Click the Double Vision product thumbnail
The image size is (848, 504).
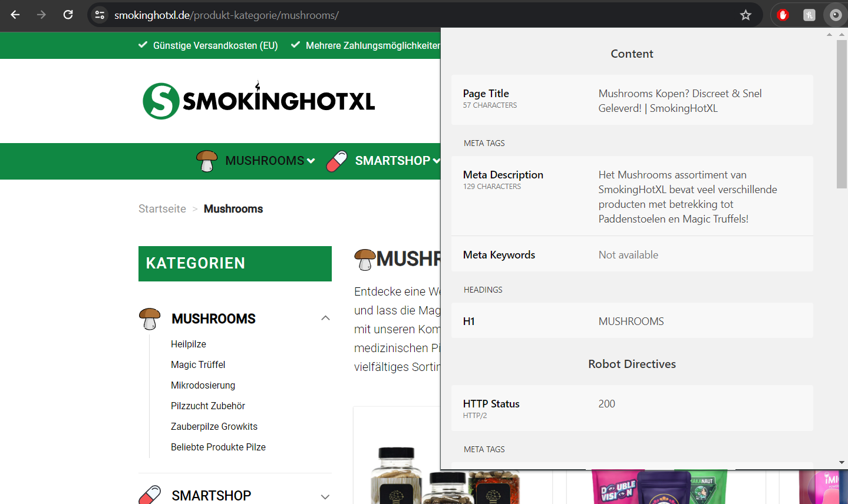click(x=660, y=486)
